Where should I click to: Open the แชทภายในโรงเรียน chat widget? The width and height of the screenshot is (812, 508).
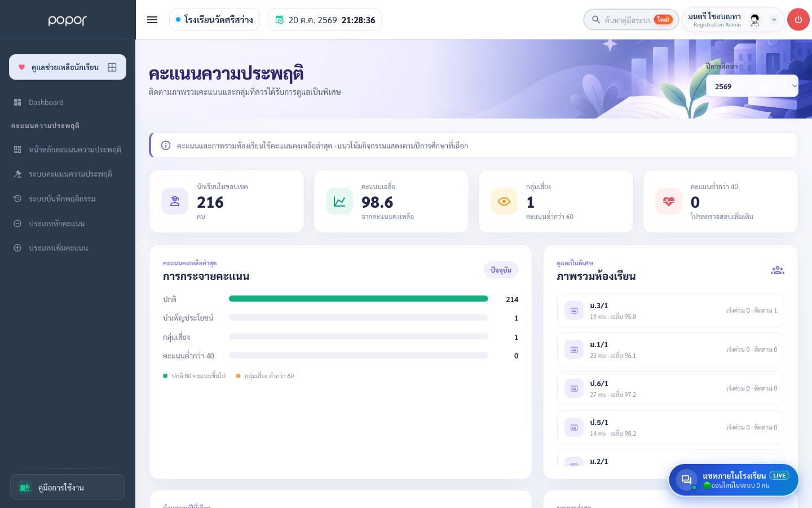[734, 480]
